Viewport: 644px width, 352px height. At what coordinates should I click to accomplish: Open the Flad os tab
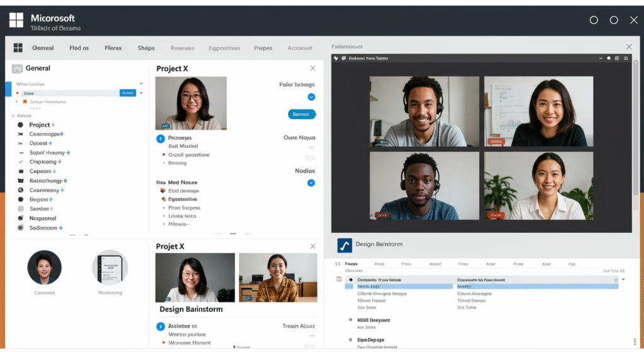pyautogui.click(x=79, y=48)
